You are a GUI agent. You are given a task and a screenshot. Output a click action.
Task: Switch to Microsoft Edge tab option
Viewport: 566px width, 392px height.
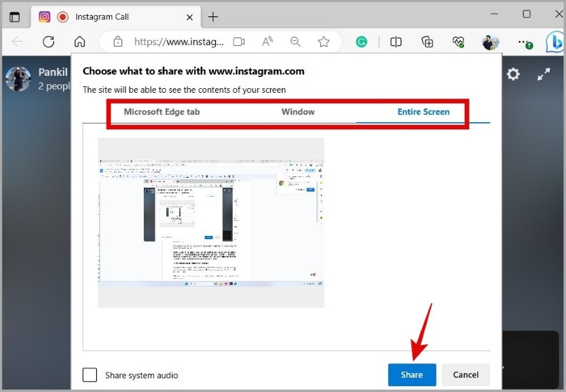pyautogui.click(x=161, y=112)
